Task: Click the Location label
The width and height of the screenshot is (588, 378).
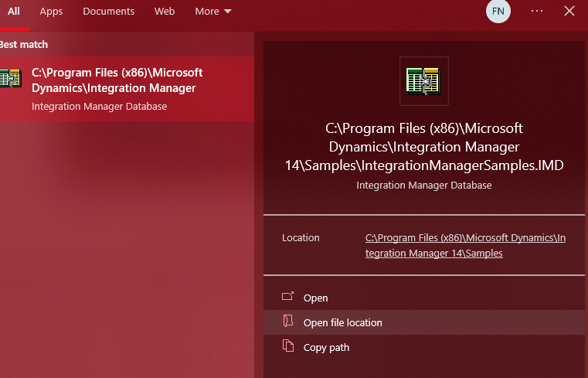Action: pyautogui.click(x=301, y=238)
